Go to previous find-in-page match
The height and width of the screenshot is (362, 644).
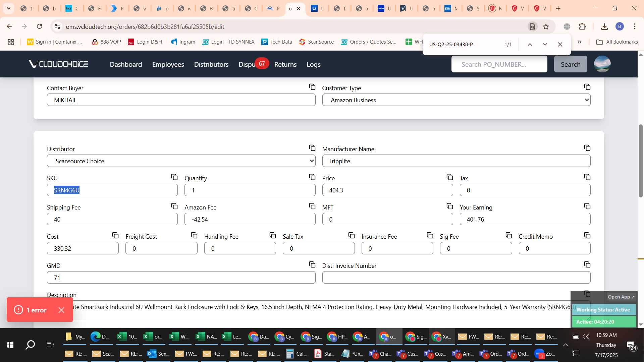pyautogui.click(x=530, y=44)
